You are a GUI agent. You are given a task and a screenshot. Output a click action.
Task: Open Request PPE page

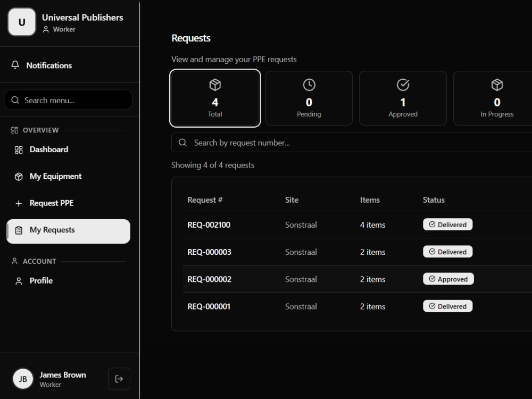[x=68, y=203]
